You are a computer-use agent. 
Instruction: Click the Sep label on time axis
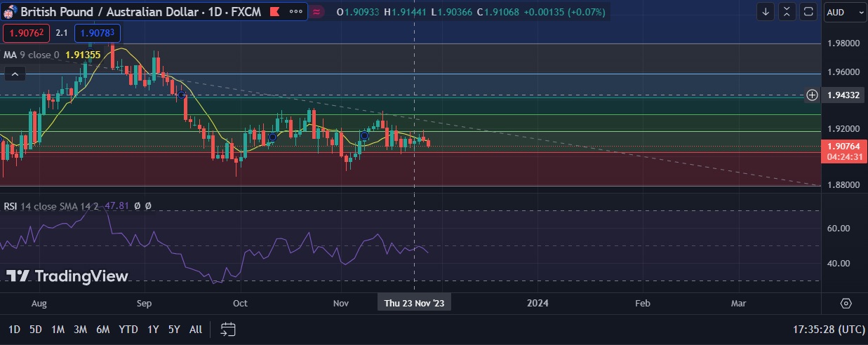[x=144, y=304]
